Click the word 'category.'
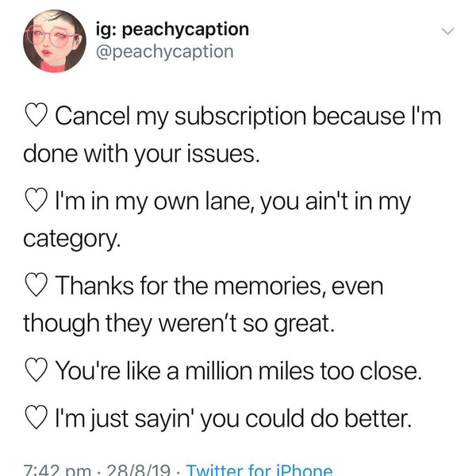Viewport: 476px width, 476px height. click(72, 238)
